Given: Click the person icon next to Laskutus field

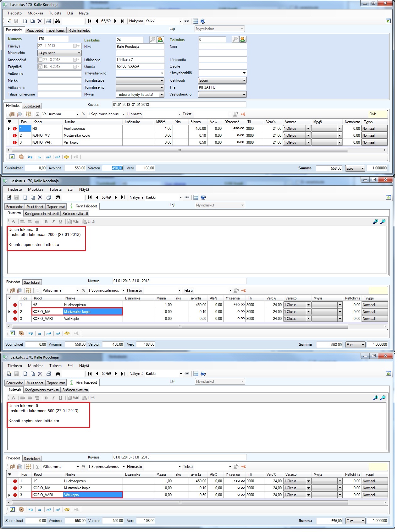Looking at the screenshot, I should [160, 40].
